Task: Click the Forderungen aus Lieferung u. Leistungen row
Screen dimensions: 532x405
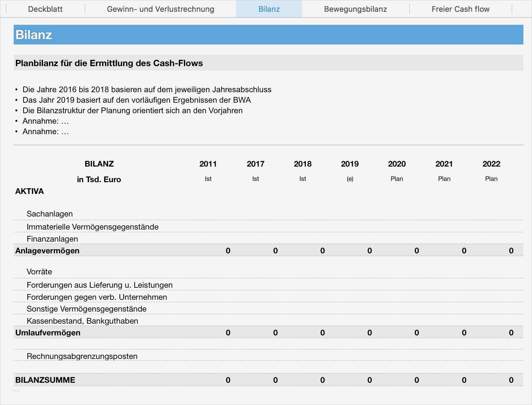Action: (x=99, y=285)
